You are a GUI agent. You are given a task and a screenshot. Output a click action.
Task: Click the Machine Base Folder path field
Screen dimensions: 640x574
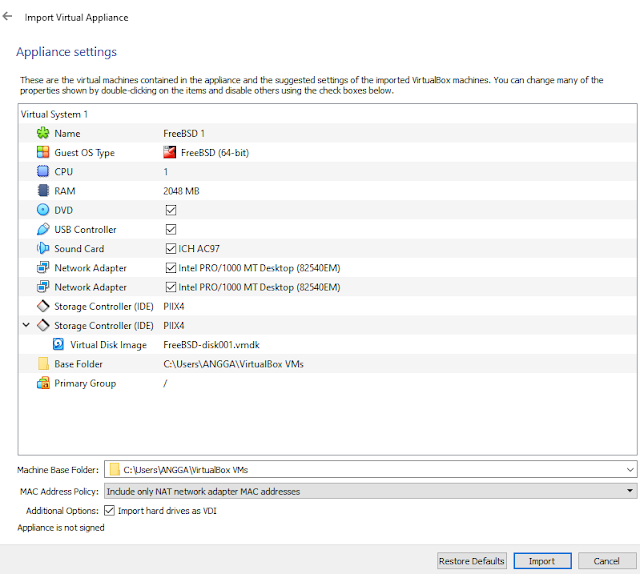[371, 469]
